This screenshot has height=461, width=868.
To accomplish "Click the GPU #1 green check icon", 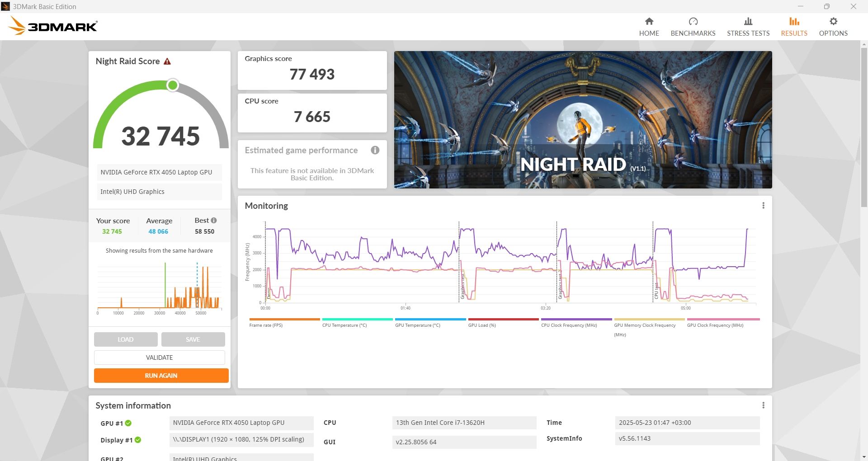I will click(128, 423).
